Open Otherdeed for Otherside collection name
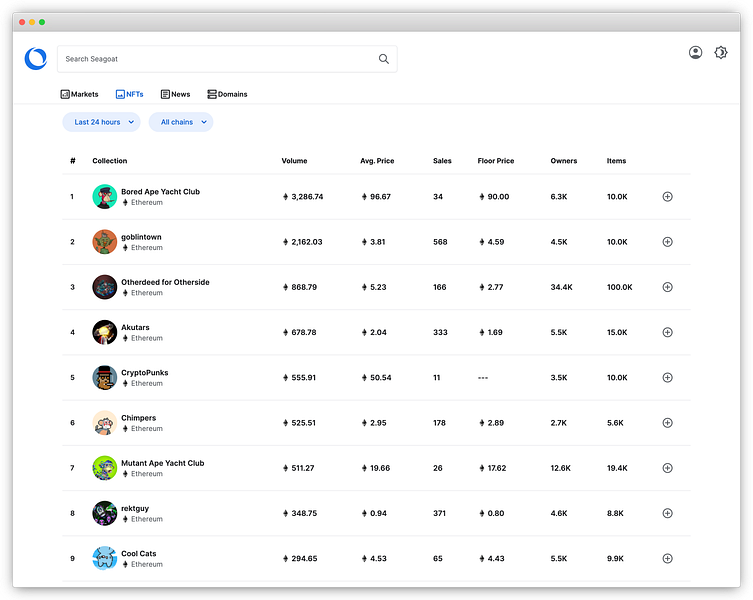This screenshot has height=600, width=753. [x=165, y=282]
